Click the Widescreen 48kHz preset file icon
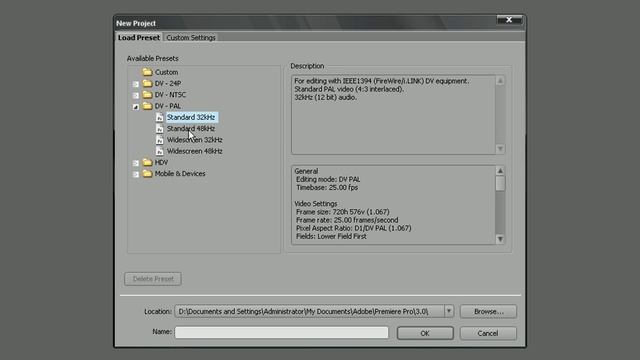This screenshot has height=360, width=640. [160, 151]
